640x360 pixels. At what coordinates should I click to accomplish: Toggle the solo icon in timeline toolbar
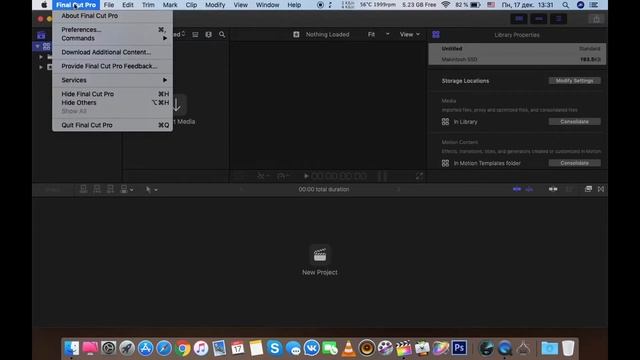(553, 189)
